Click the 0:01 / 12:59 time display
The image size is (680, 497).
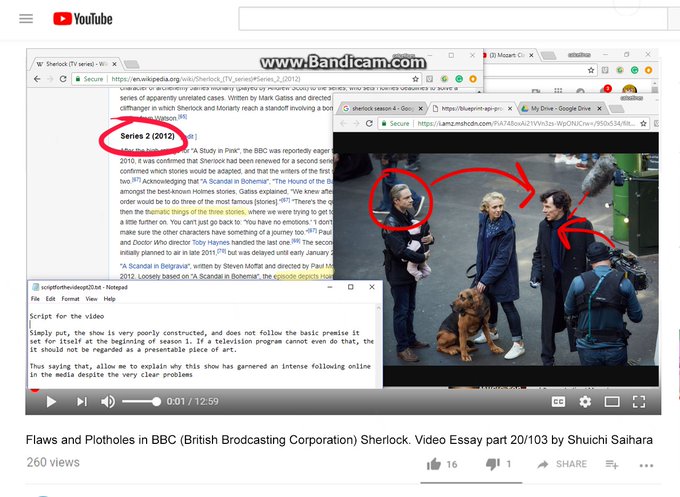click(x=193, y=402)
